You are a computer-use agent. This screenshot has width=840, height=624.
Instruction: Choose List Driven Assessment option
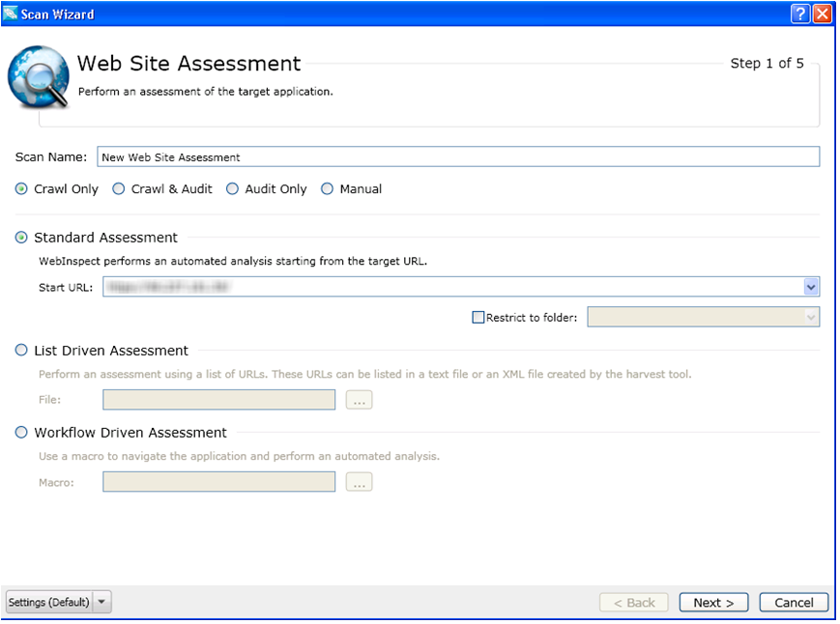[x=21, y=351]
